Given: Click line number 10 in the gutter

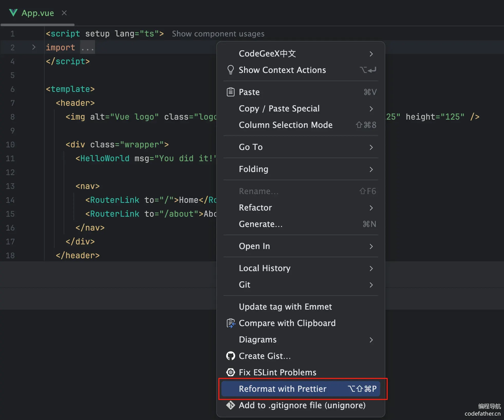Looking at the screenshot, I should (x=10, y=145).
